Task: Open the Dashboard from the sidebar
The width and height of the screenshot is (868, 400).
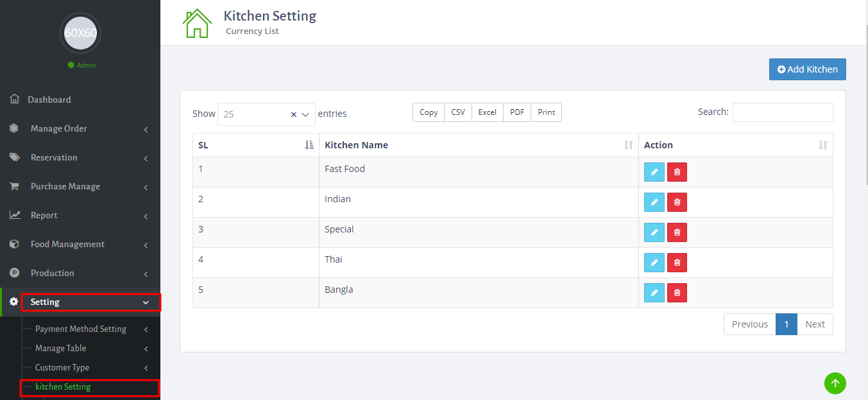Action: pyautogui.click(x=49, y=99)
